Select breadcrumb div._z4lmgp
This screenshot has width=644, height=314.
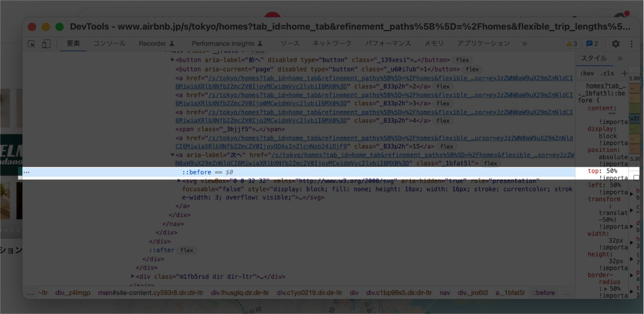coord(73,292)
